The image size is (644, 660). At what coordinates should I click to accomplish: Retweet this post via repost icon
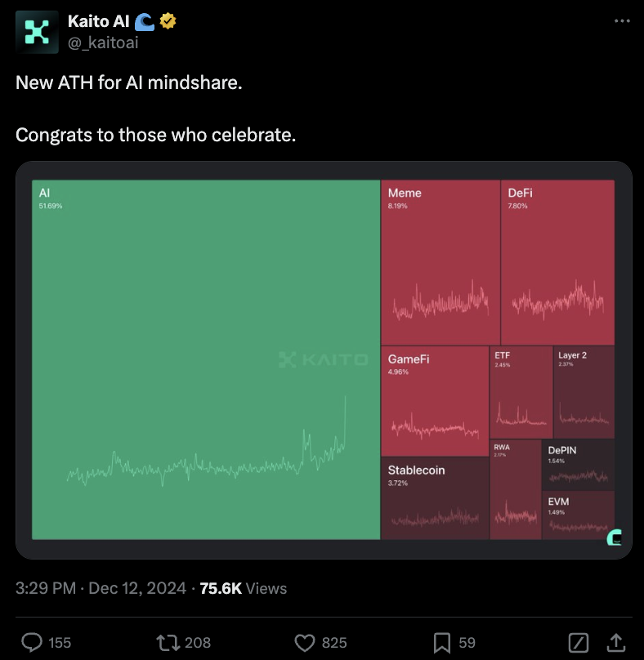pos(168,642)
